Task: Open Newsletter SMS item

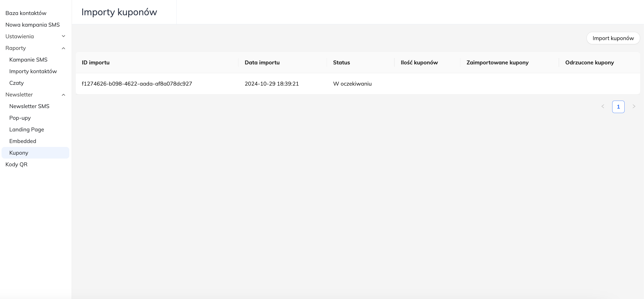Action: point(29,106)
